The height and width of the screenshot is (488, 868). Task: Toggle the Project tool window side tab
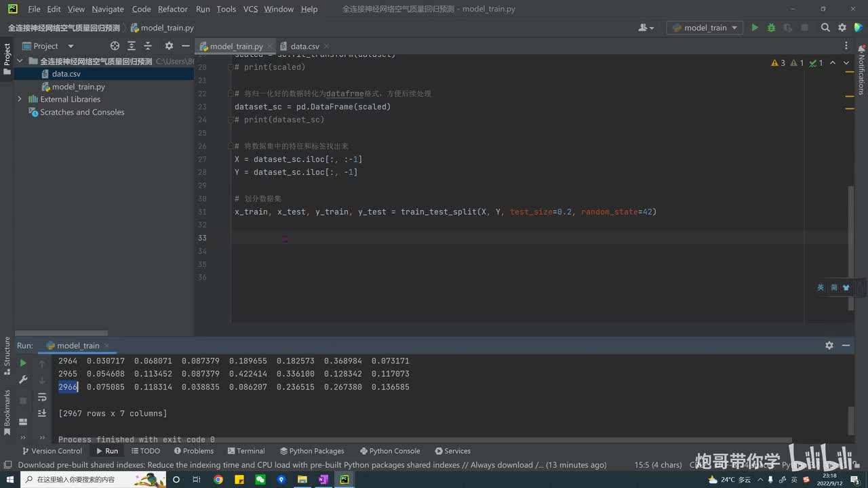7,60
